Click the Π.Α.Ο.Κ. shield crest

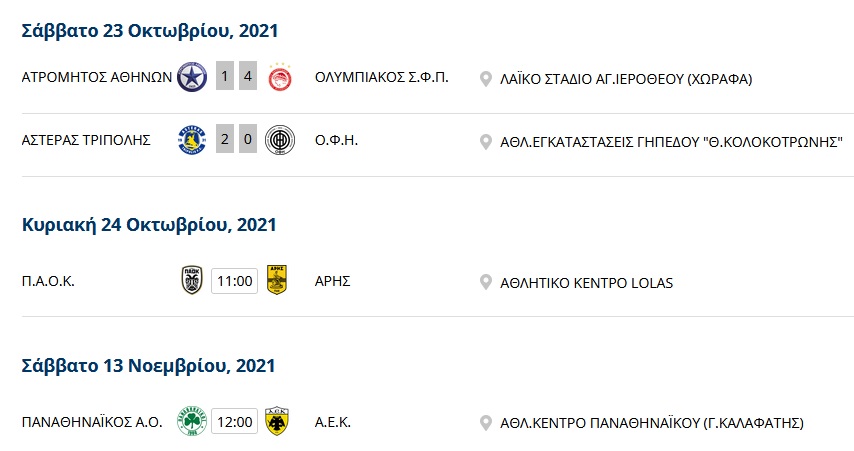click(192, 280)
